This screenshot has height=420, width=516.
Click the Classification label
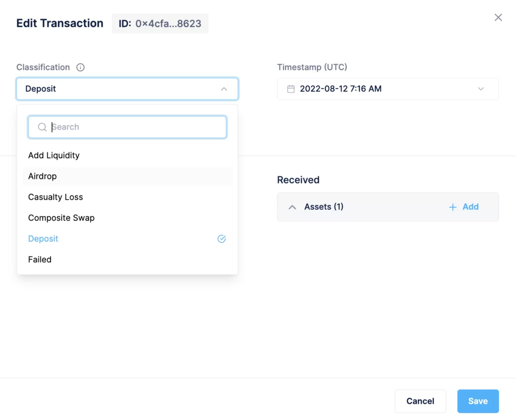tap(43, 67)
